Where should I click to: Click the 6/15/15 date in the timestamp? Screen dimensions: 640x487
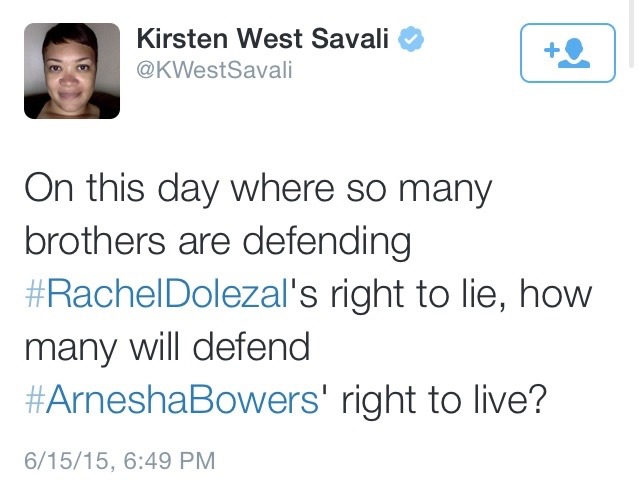click(x=66, y=461)
